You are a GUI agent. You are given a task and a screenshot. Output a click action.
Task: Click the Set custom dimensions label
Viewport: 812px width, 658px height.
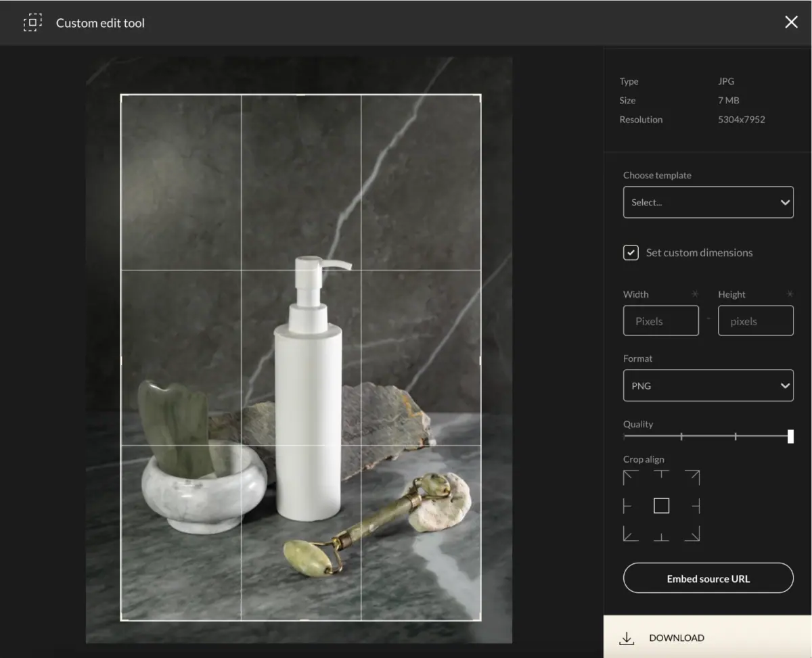[699, 252]
